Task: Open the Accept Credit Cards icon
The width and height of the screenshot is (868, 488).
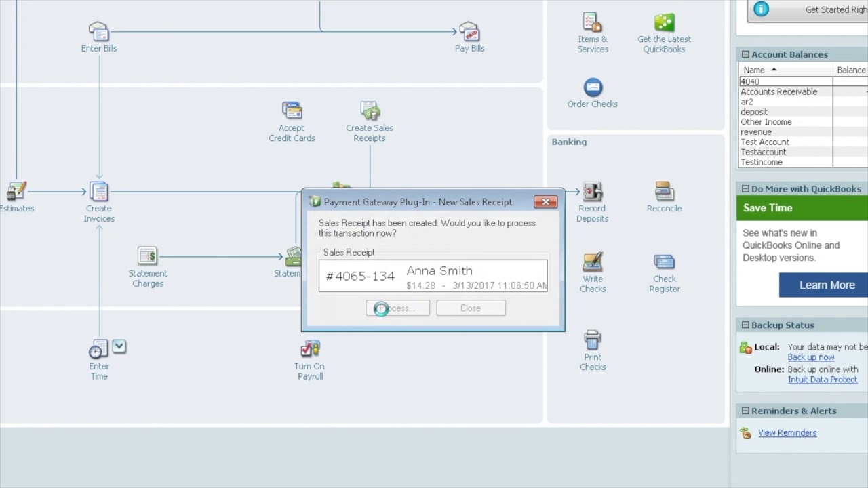Action: click(x=292, y=110)
